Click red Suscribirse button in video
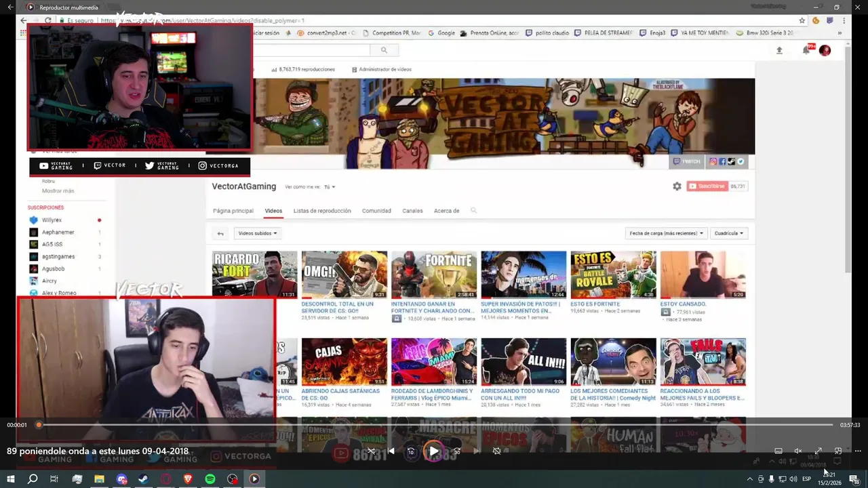The width and height of the screenshot is (868, 488). point(707,186)
